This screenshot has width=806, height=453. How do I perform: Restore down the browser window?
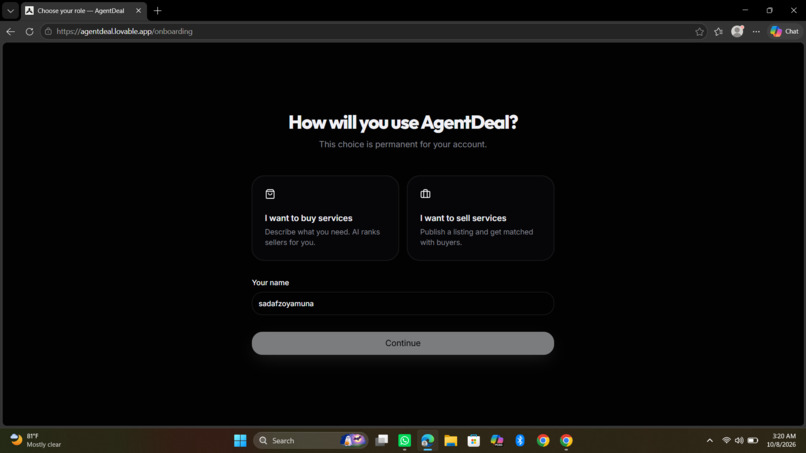770,10
